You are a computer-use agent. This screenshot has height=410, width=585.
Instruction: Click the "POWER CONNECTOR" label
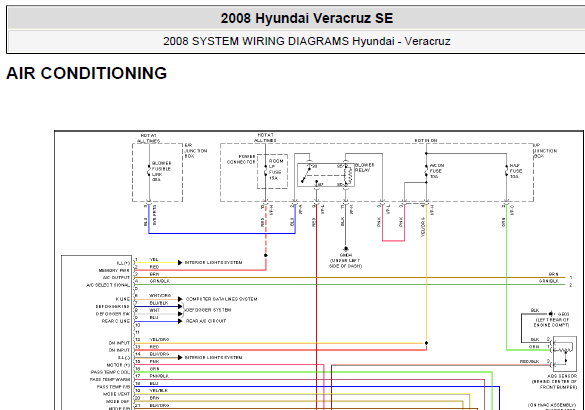(x=241, y=159)
